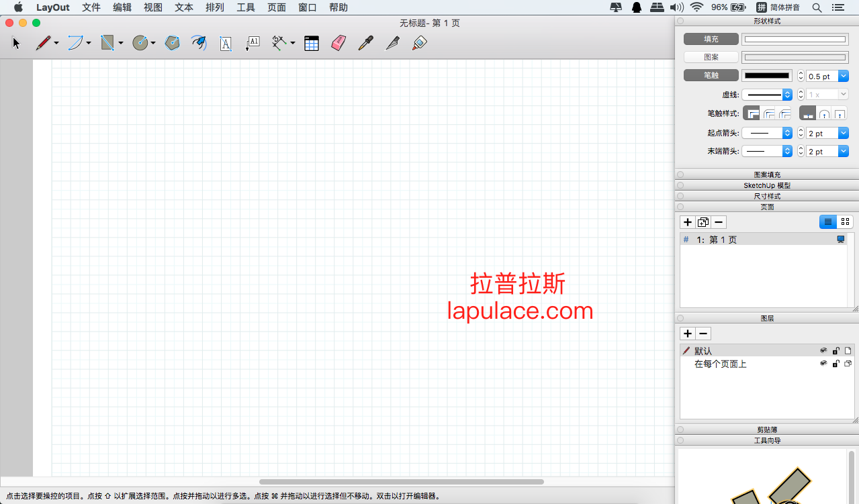Viewport: 859px width, 504px height.
Task: Toggle visibility of 默认 layer
Action: click(823, 351)
